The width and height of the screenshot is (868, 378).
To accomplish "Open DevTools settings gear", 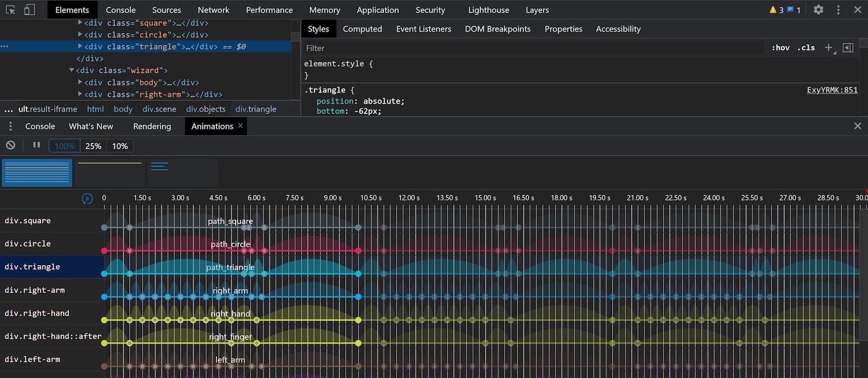I will (818, 10).
